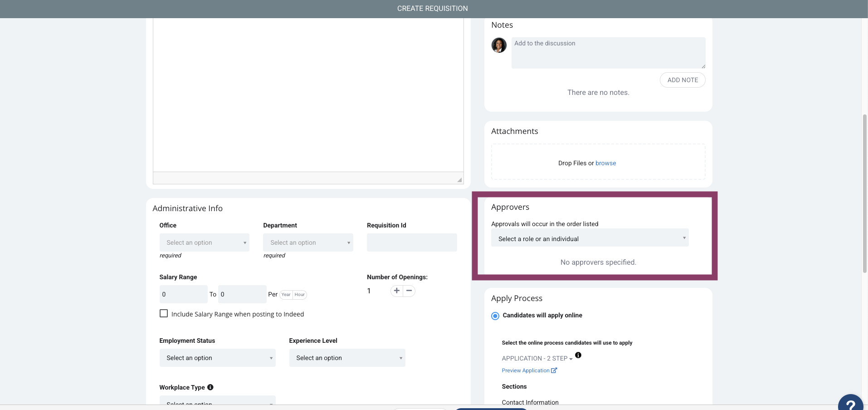Open the help question mark icon
Viewport: 868px width, 410px height.
point(850,402)
